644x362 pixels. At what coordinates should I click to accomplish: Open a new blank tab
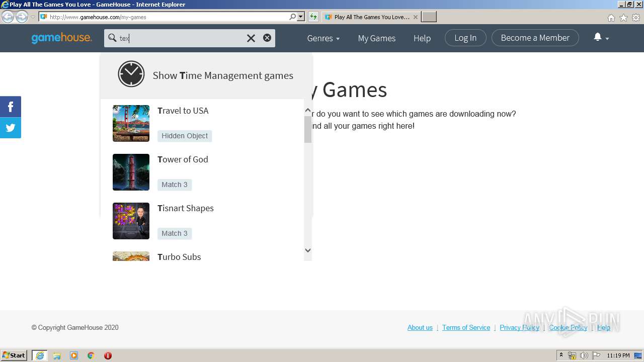[x=429, y=17]
